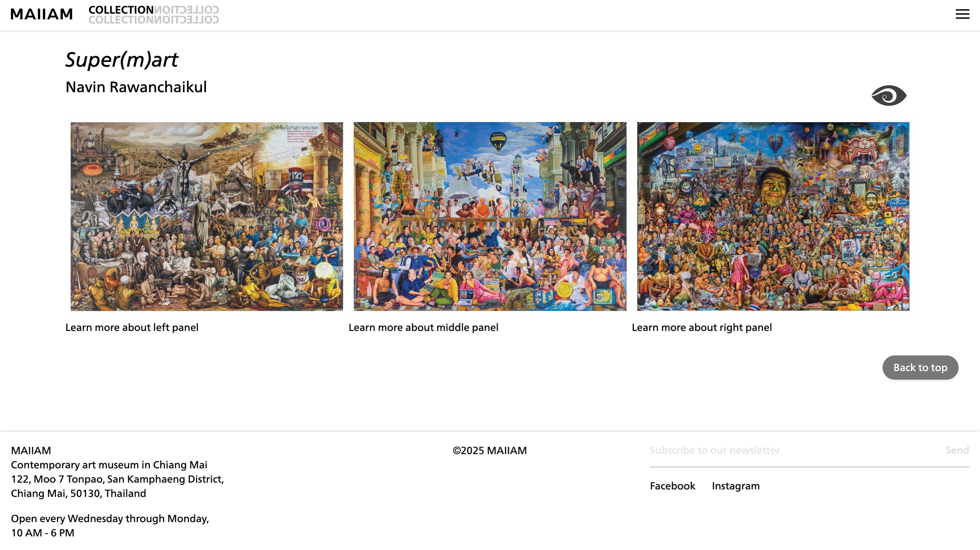
Task: Follow Learn more about right panel
Action: coord(702,327)
